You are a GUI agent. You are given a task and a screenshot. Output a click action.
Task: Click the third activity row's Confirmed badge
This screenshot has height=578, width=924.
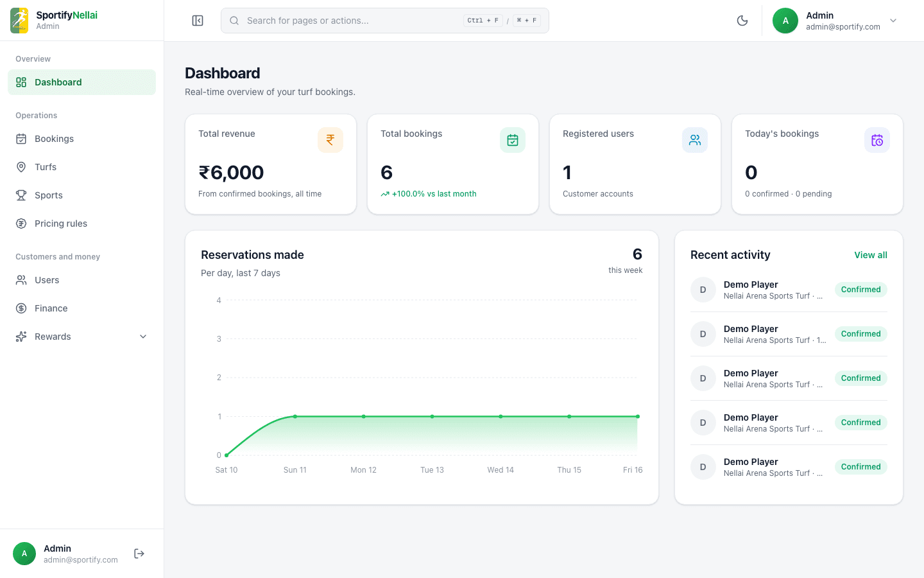(861, 378)
